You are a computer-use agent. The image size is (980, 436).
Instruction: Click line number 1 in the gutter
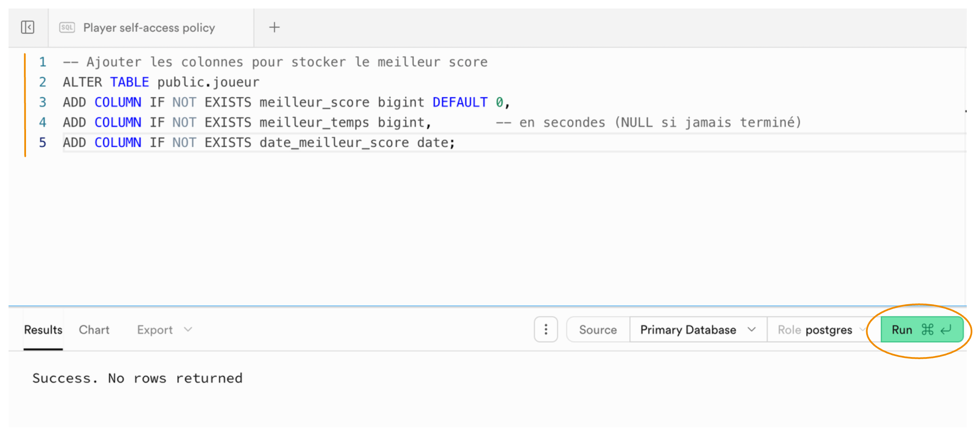[x=43, y=62]
